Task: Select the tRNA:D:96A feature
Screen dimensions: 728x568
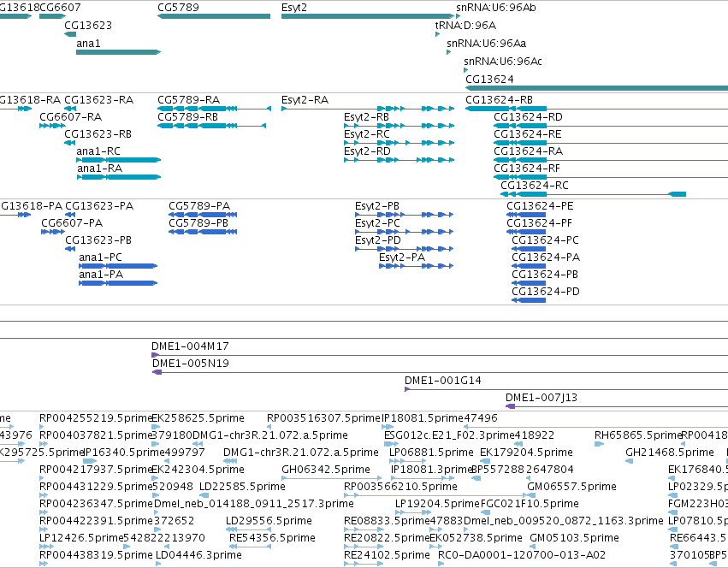Action: 437,34
